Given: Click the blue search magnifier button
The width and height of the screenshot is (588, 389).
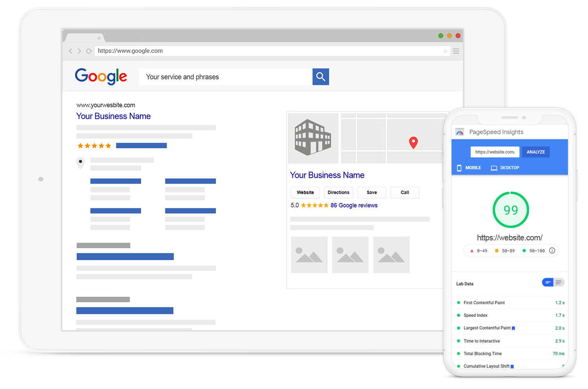Looking at the screenshot, I should coord(320,77).
